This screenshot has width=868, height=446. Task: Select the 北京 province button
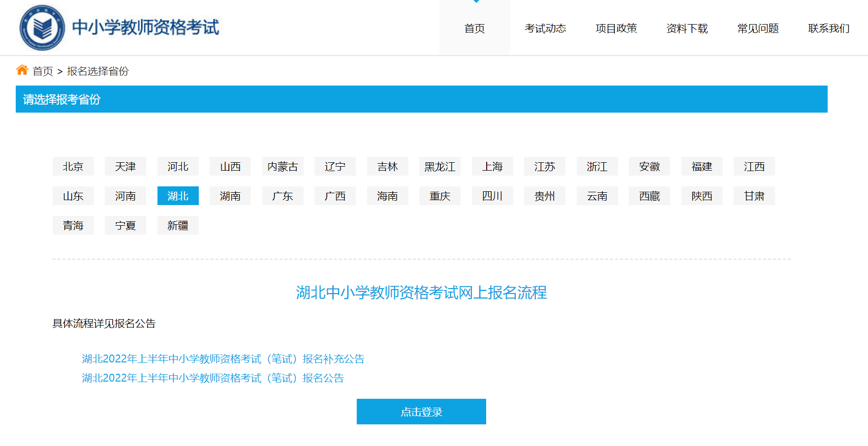click(73, 167)
